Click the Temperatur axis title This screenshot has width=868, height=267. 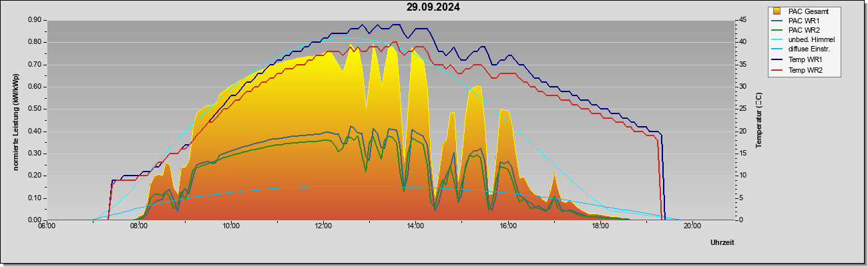pos(758,120)
